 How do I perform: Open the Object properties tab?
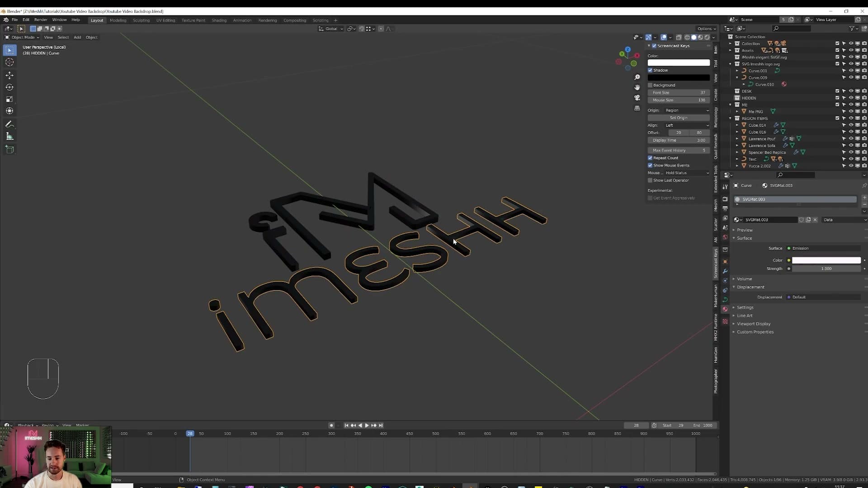725,261
